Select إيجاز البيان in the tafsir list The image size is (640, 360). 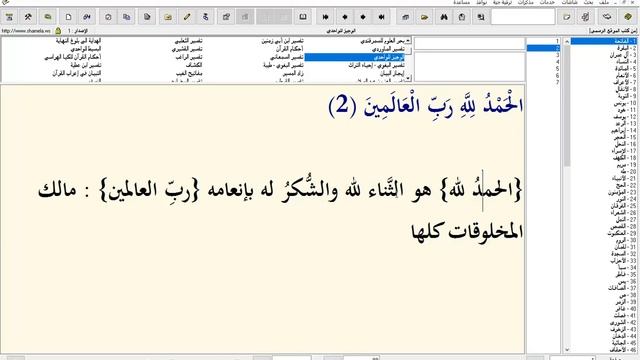pos(392,73)
